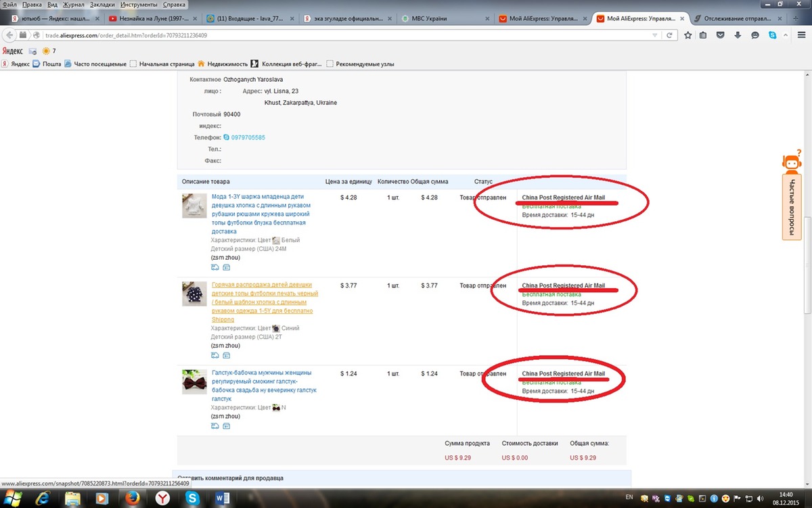Viewport: 812px width, 508px height.
Task: Open the Правка menu
Action: (x=32, y=4)
